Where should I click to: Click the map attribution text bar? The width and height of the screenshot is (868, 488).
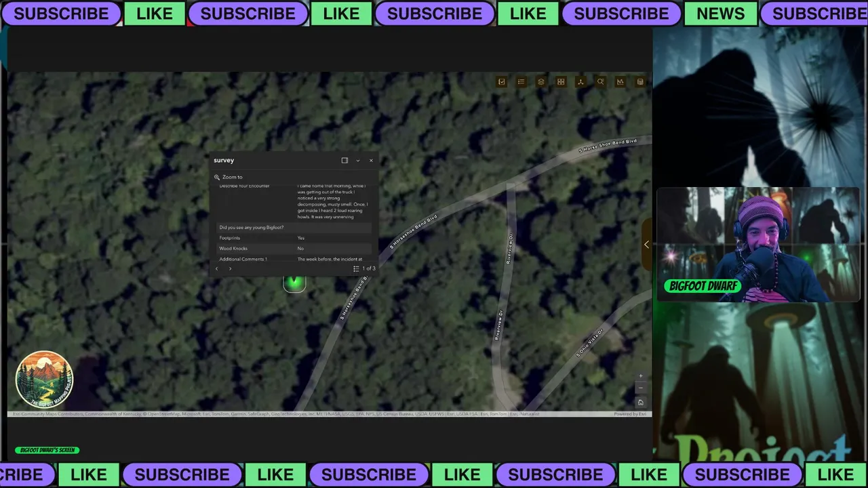point(277,414)
